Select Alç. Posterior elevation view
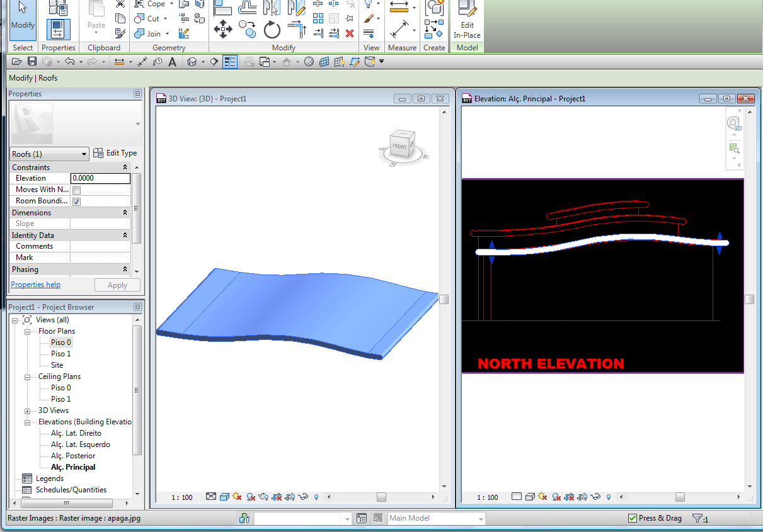The height and width of the screenshot is (532, 763). tap(73, 456)
